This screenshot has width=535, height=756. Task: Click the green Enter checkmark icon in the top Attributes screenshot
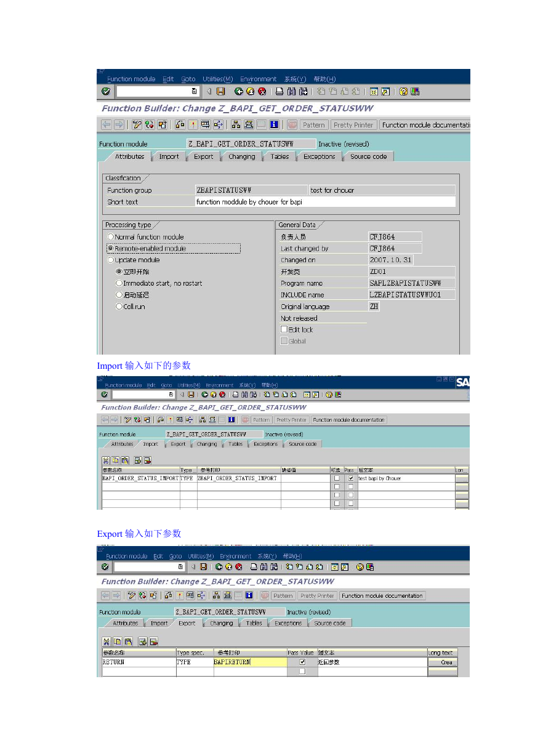tap(106, 91)
